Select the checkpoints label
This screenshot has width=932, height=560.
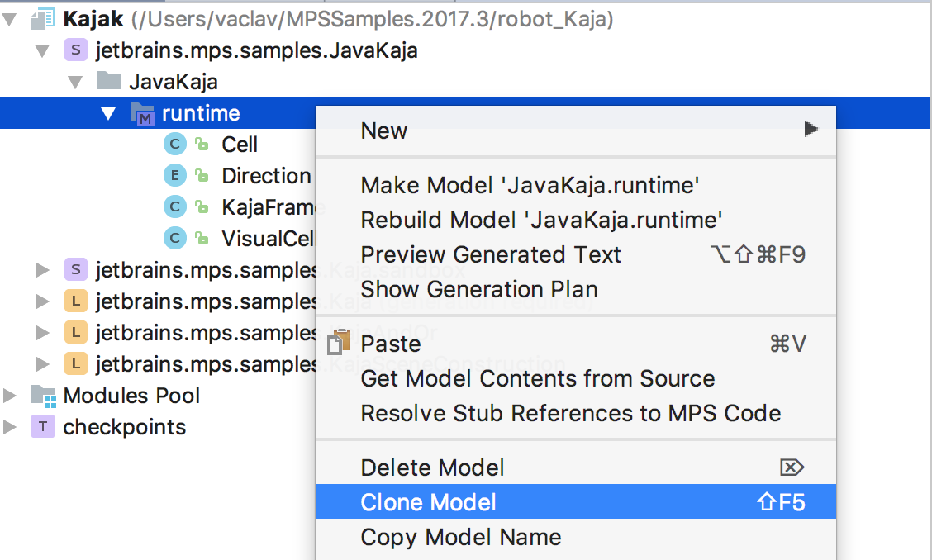pyautogui.click(x=124, y=427)
